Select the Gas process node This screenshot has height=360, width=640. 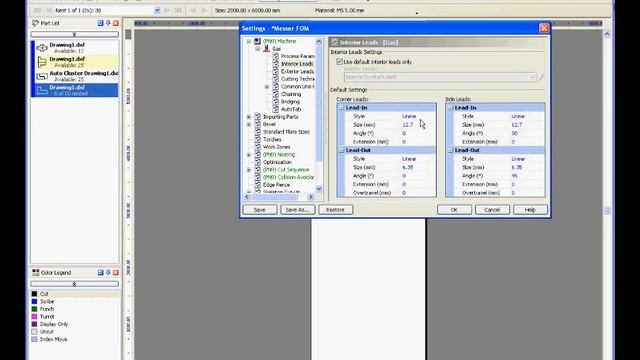pos(276,49)
